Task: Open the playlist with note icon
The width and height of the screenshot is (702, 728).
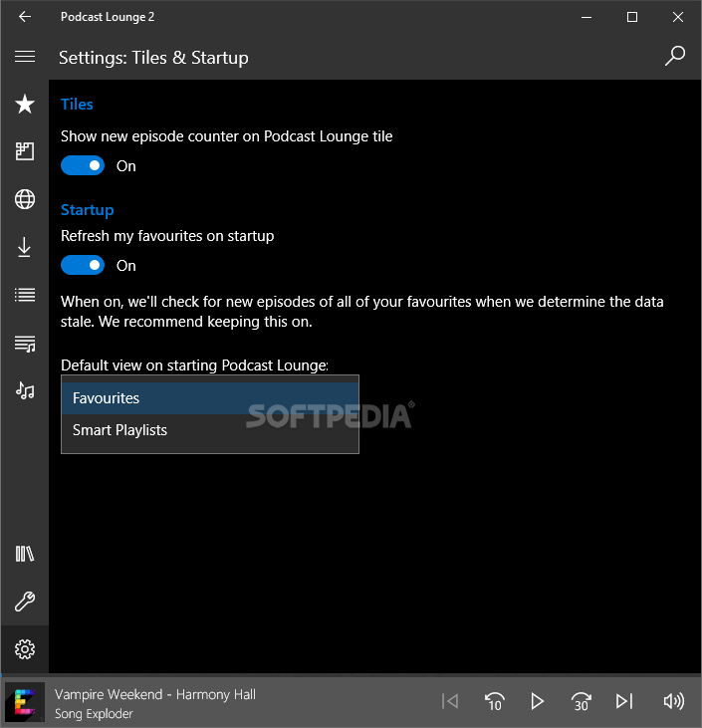Action: (25, 344)
